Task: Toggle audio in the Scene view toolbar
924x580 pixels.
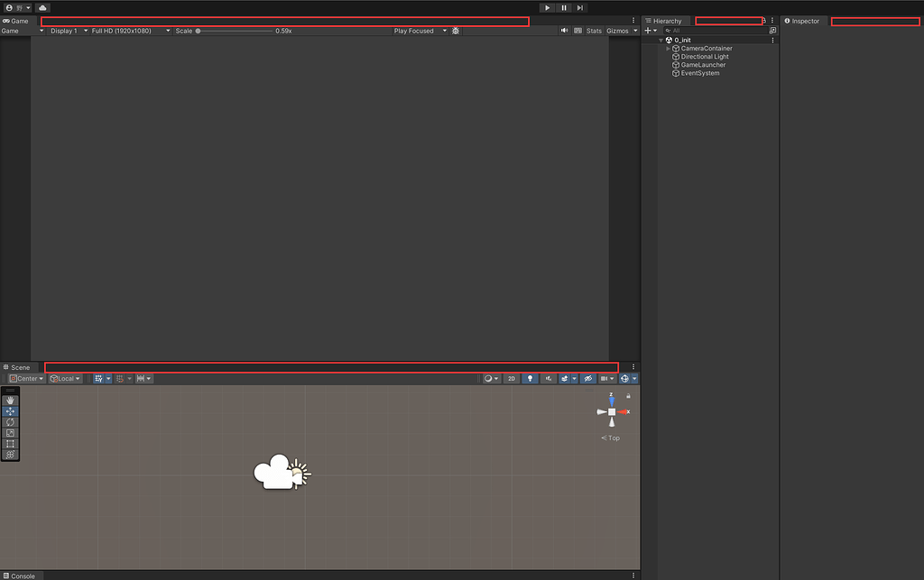Action: coord(550,378)
